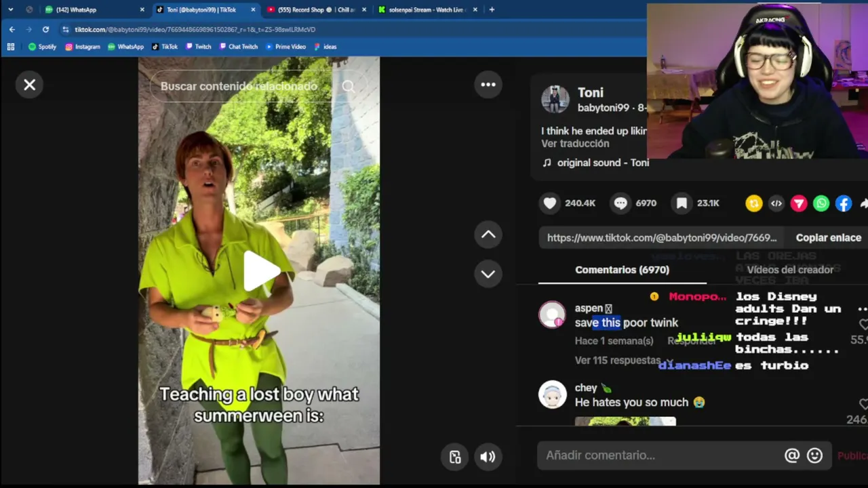Viewport: 868px width, 488px height.
Task: Open Toni's profile avatar
Action: pyautogui.click(x=555, y=100)
